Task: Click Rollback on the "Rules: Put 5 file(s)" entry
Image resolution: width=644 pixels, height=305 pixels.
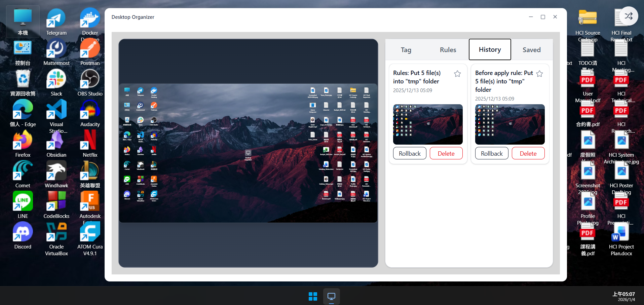Action: [x=410, y=153]
